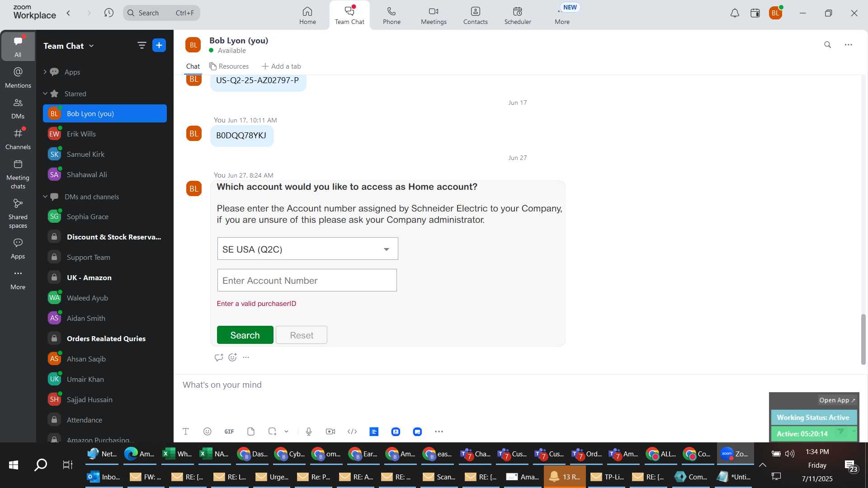868x488 pixels.
Task: Switch to the Meetings tab
Action: pos(434,15)
